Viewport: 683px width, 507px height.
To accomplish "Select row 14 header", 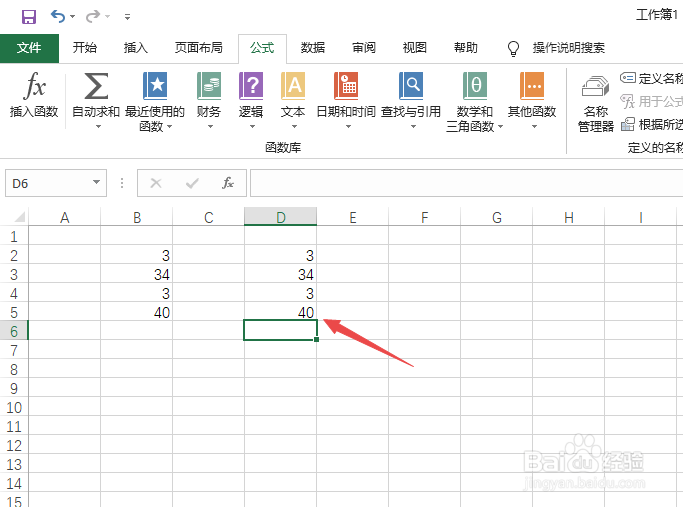I will [14, 483].
